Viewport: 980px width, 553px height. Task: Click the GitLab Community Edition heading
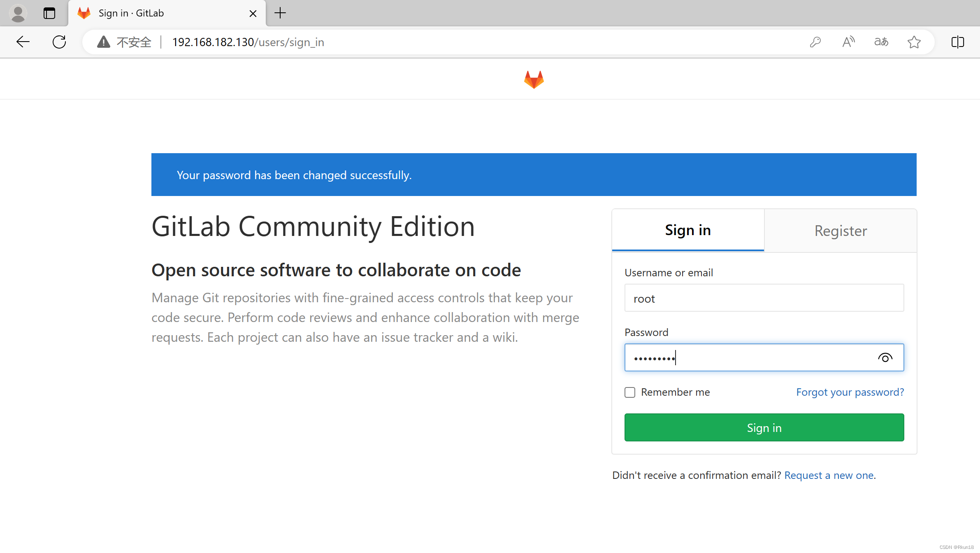[313, 226]
